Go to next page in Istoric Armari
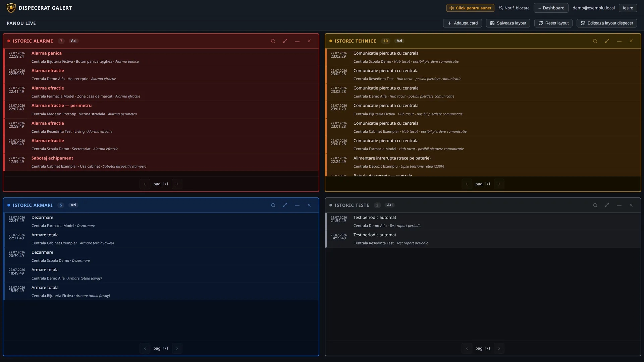The height and width of the screenshot is (362, 644). coord(177,348)
